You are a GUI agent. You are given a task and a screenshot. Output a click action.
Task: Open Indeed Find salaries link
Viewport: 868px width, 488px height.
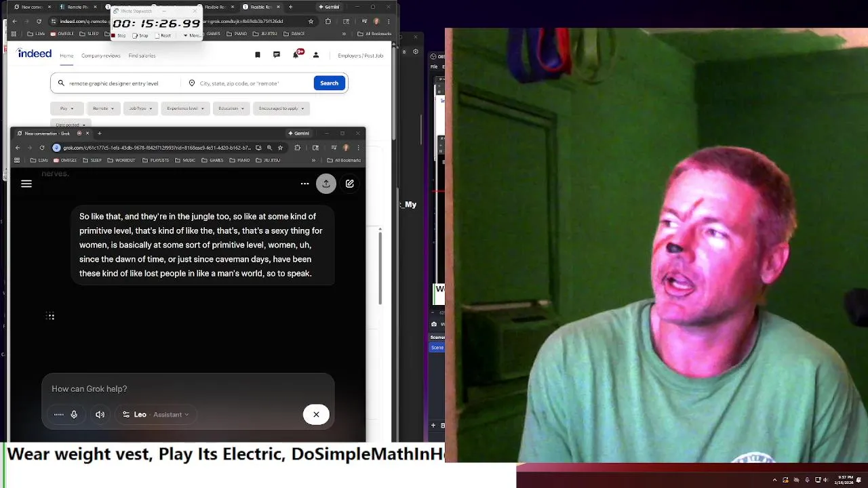[142, 56]
